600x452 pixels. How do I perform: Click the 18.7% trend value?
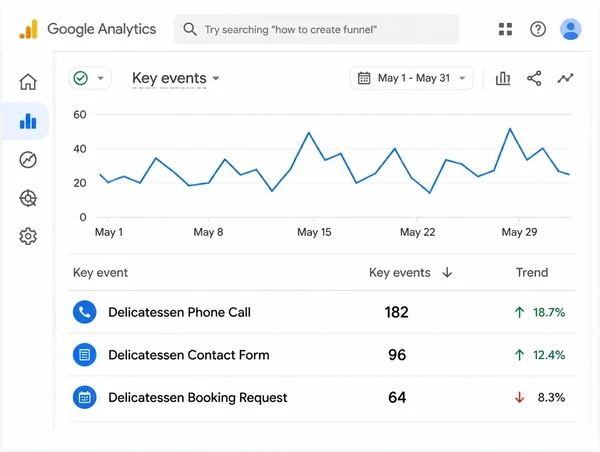click(549, 312)
